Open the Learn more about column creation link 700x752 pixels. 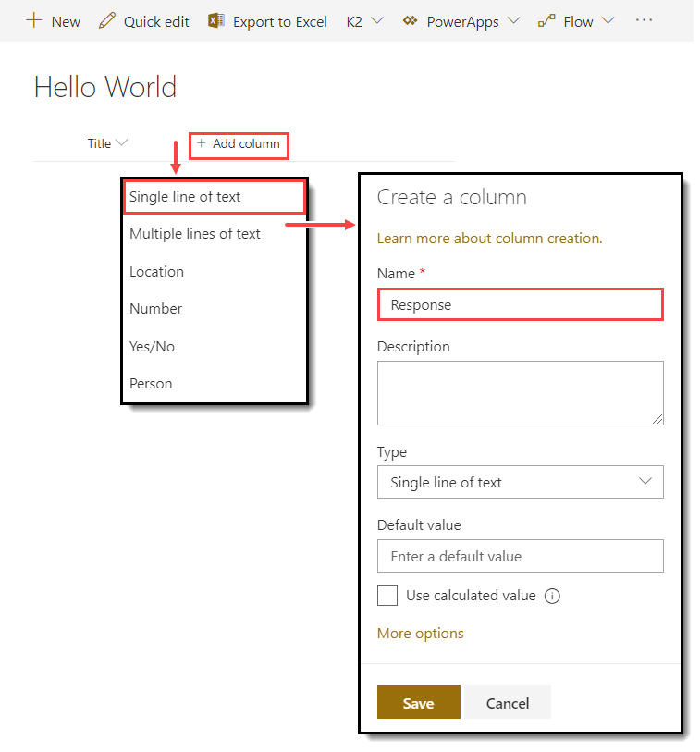coord(489,238)
